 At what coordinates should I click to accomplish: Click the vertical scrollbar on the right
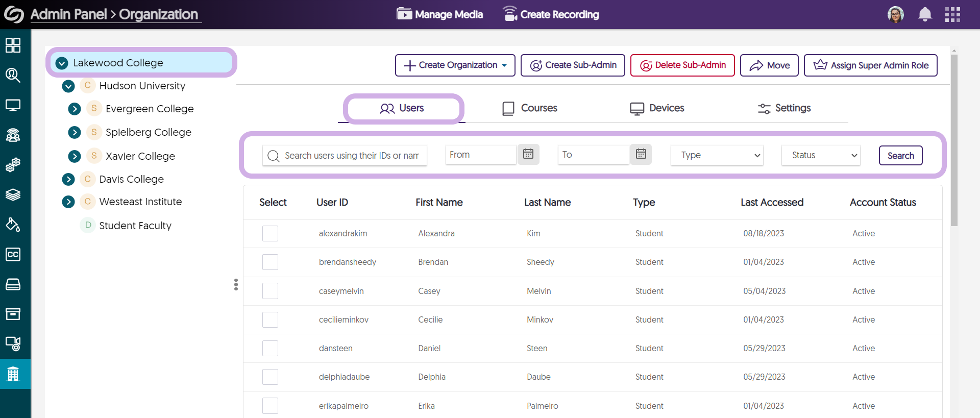(954, 140)
